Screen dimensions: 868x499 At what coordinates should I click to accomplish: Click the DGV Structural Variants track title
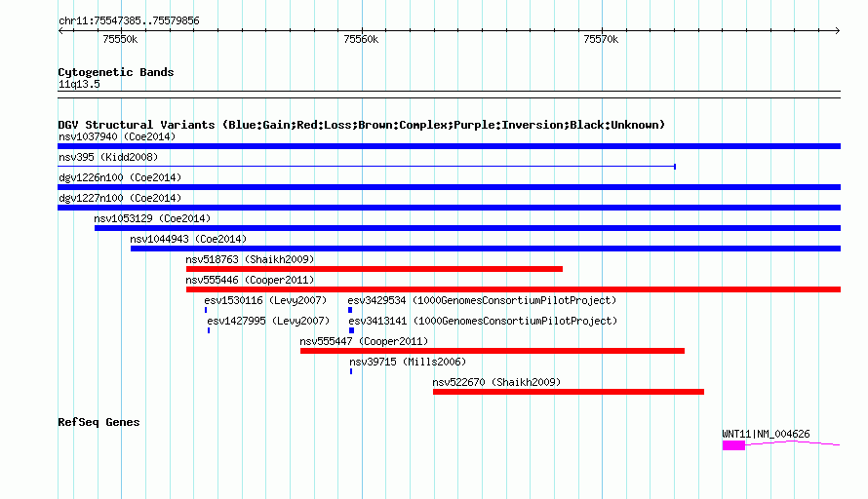click(361, 125)
